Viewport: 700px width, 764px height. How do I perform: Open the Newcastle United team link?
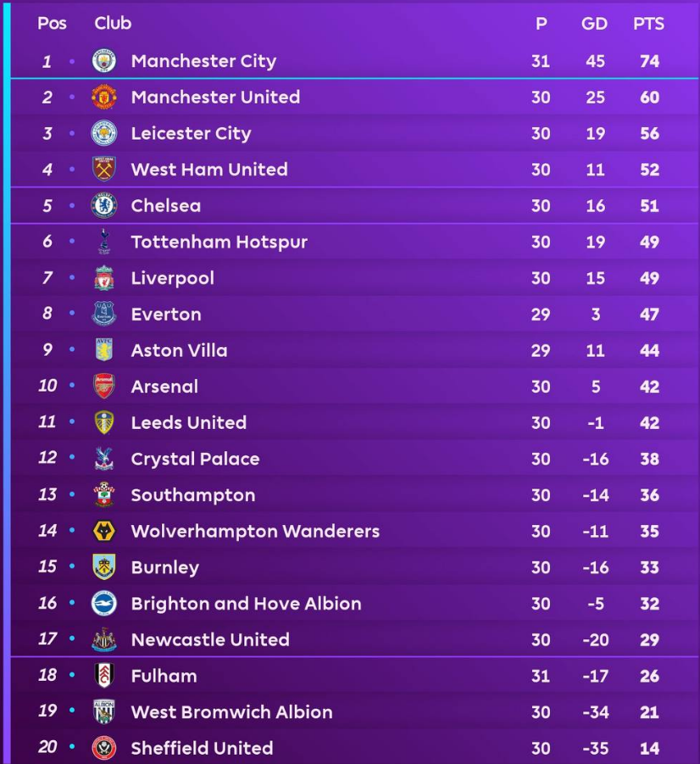(x=210, y=640)
